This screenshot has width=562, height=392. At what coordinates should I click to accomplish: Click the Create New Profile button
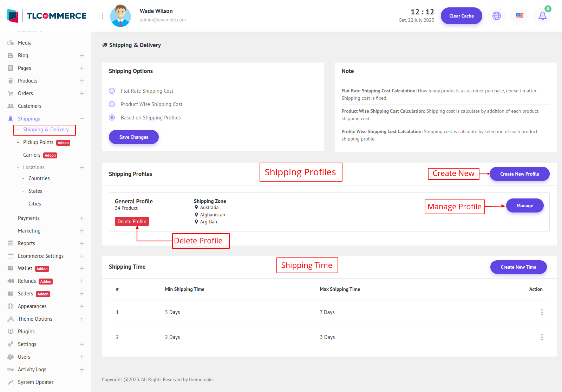tap(519, 174)
